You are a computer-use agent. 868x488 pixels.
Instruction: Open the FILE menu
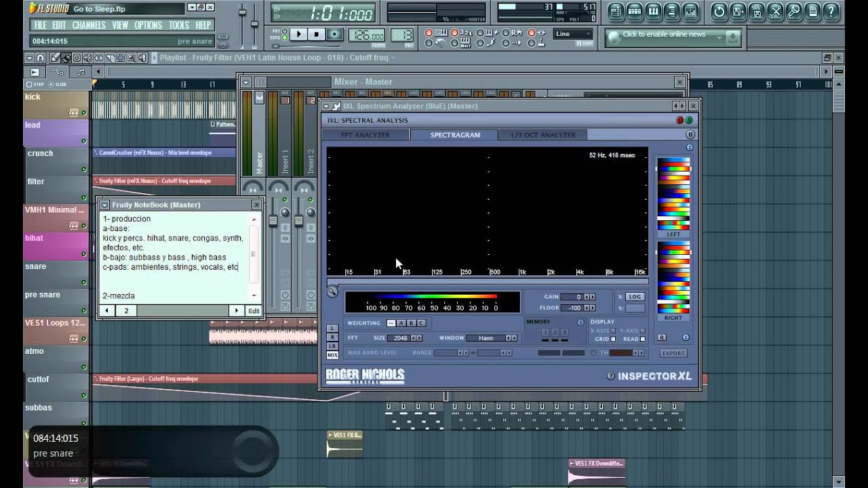(x=40, y=25)
